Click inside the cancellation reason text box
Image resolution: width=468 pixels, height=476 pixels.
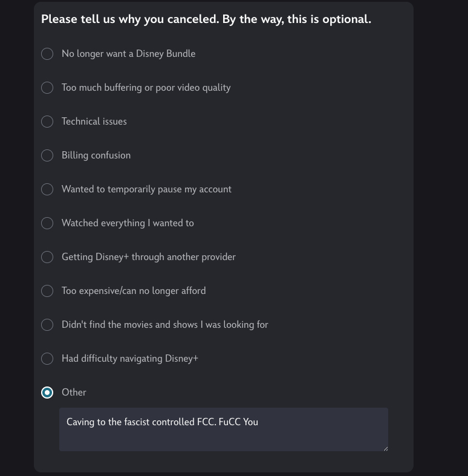223,437
